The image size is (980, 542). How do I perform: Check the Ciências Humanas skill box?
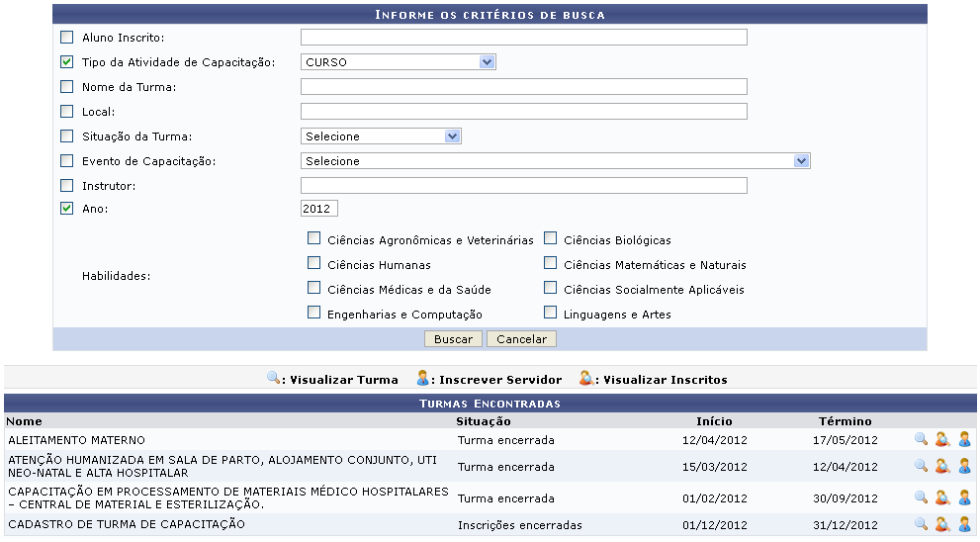(313, 264)
